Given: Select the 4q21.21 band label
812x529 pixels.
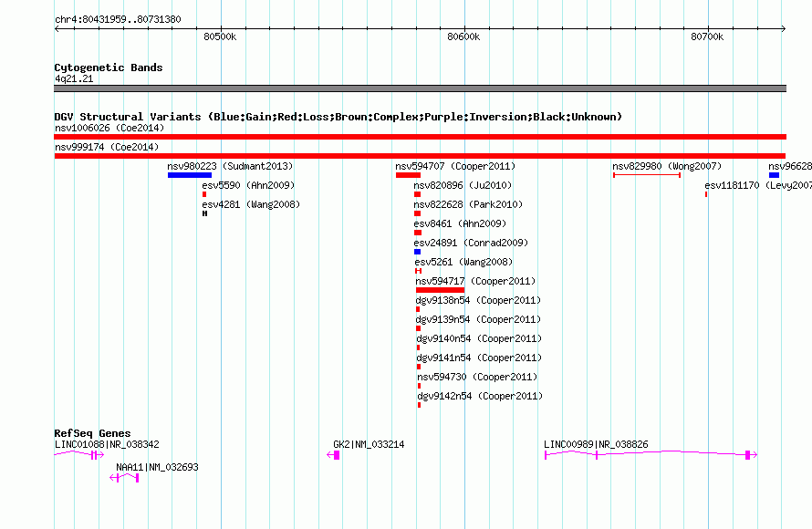Looking at the screenshot, I should 74,78.
